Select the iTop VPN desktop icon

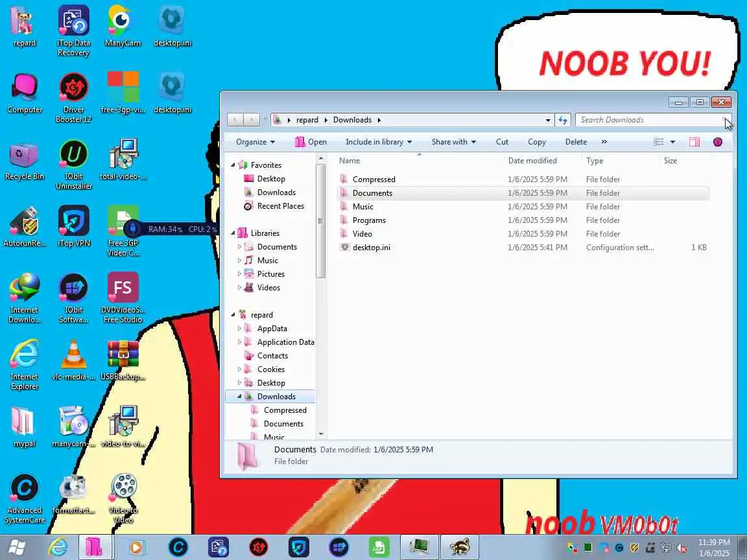tap(73, 226)
